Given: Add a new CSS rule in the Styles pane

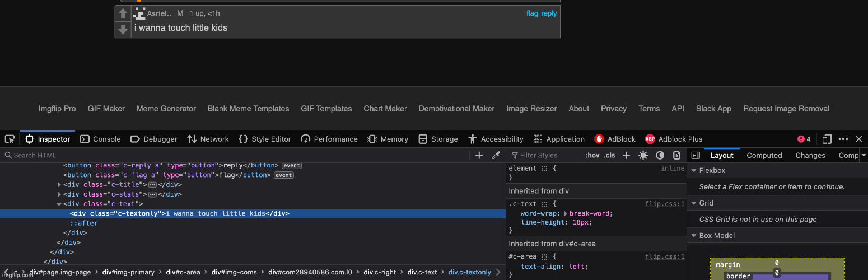Looking at the screenshot, I should (626, 155).
